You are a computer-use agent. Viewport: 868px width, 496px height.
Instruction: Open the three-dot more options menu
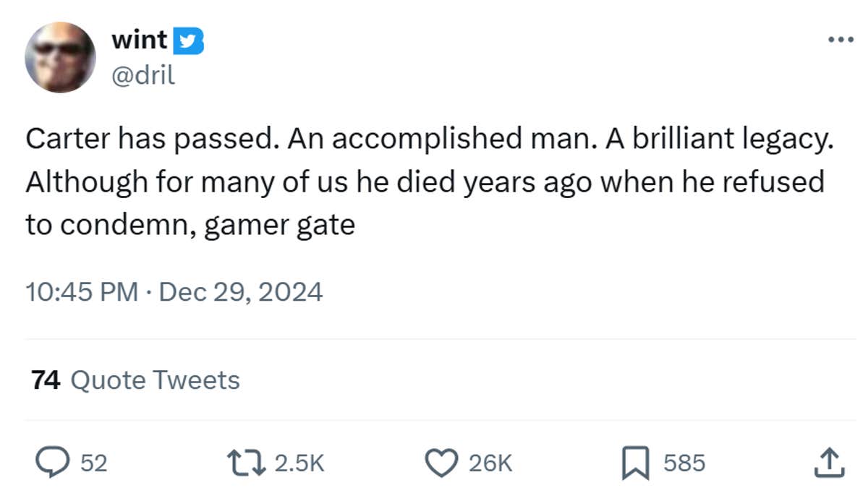pos(841,40)
